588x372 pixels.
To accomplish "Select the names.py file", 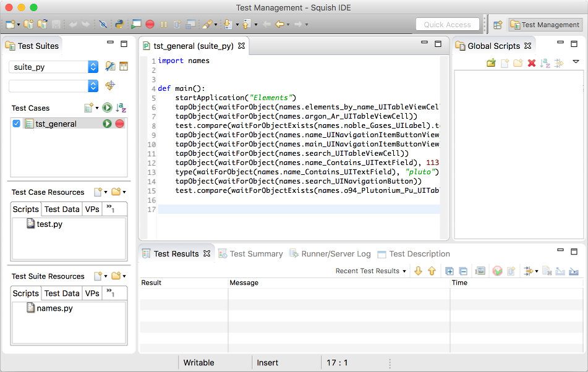I will click(x=54, y=308).
